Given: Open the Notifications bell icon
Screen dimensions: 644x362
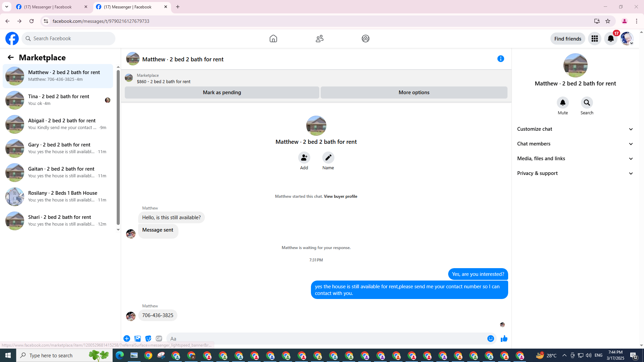Looking at the screenshot, I should point(611,39).
